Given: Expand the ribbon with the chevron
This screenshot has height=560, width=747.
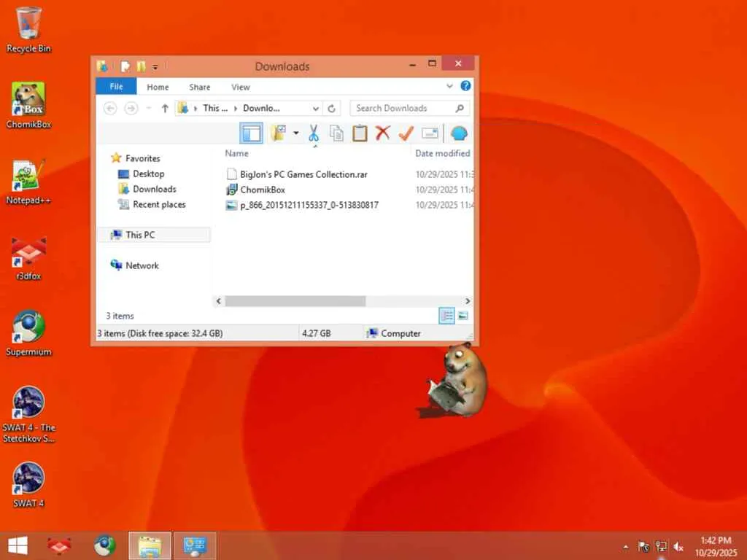Looking at the screenshot, I should [449, 86].
